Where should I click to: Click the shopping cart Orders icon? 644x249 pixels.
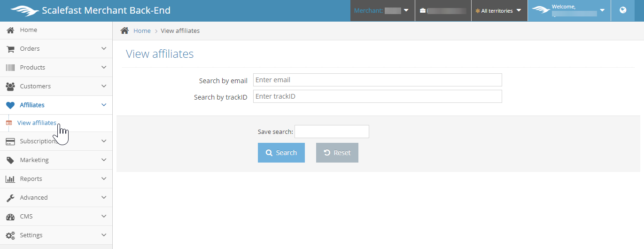coord(10,49)
